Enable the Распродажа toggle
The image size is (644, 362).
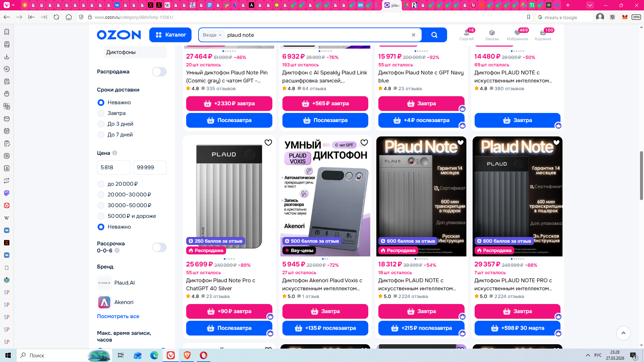click(159, 72)
